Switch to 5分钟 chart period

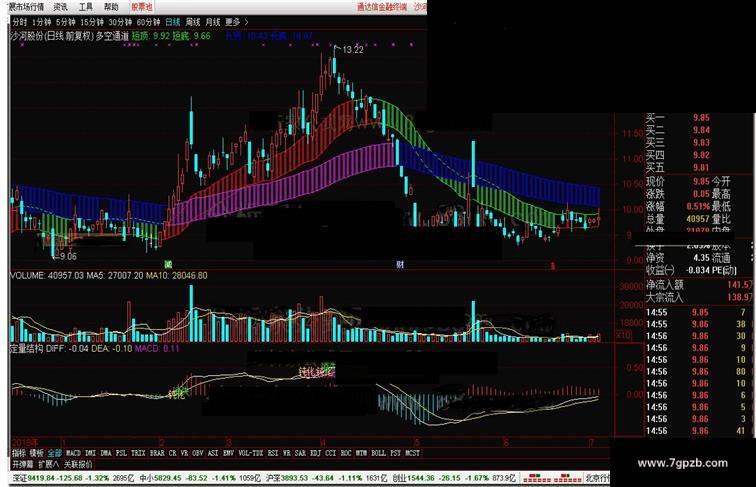click(x=66, y=22)
